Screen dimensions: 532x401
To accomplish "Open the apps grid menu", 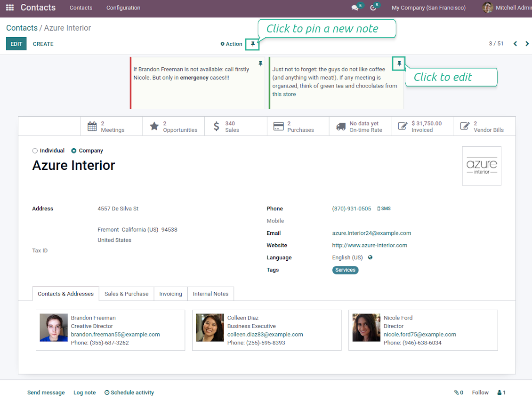I will [10, 8].
